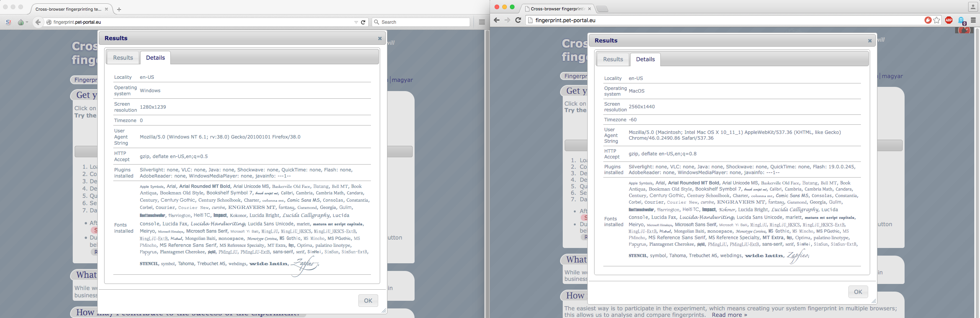Expand the Firefox URL history dropdown arrow
Viewport: 980px width, 318px height.
coord(356,22)
